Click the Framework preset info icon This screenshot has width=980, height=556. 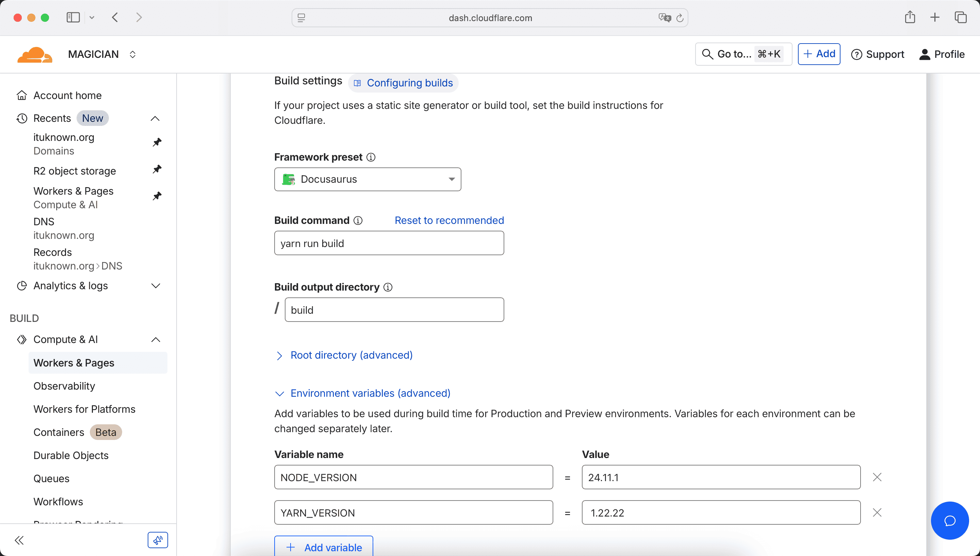(371, 157)
